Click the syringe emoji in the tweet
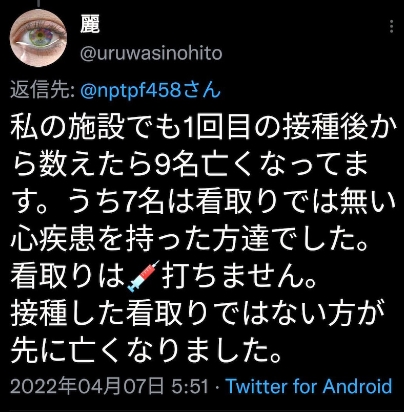404x412 pixels. [144, 276]
